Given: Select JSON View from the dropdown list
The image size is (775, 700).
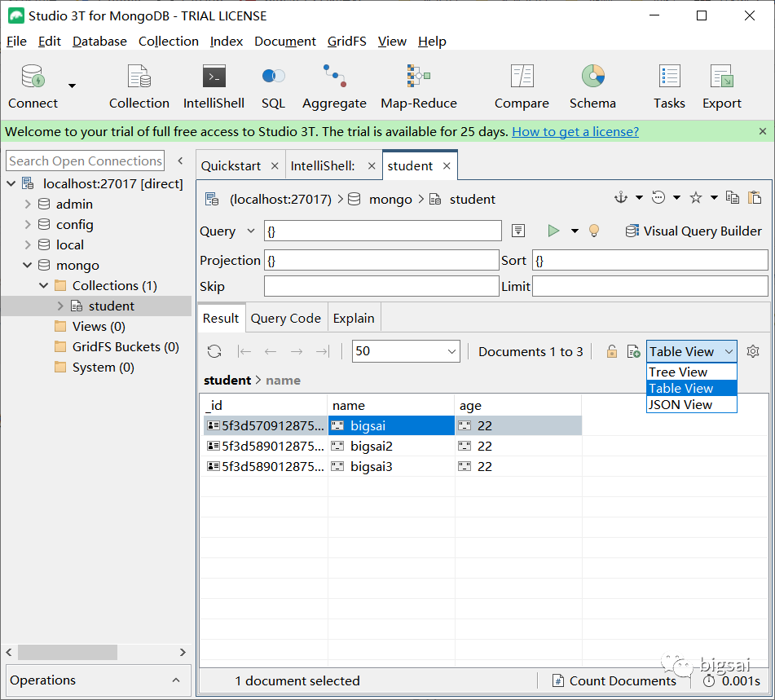Looking at the screenshot, I should [x=680, y=405].
